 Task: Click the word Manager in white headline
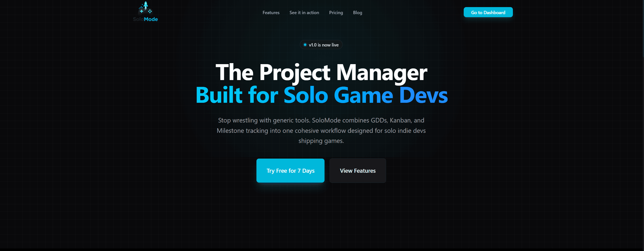coord(382,72)
